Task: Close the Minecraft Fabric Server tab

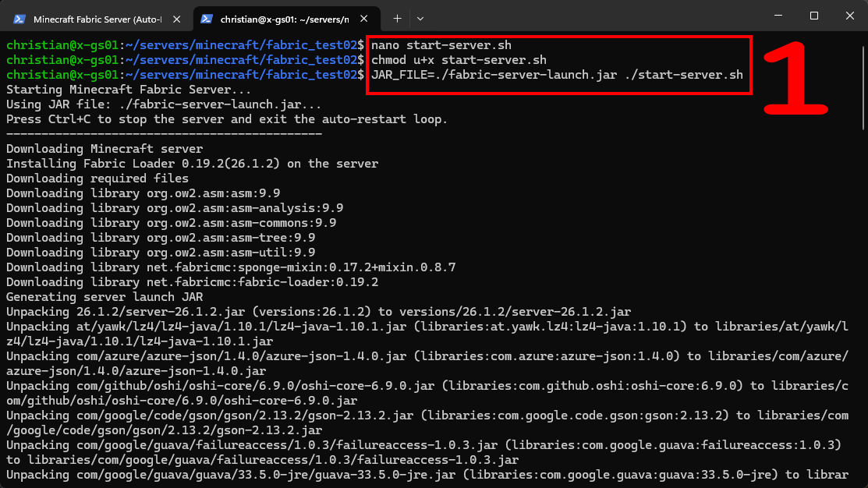Action: (x=176, y=19)
